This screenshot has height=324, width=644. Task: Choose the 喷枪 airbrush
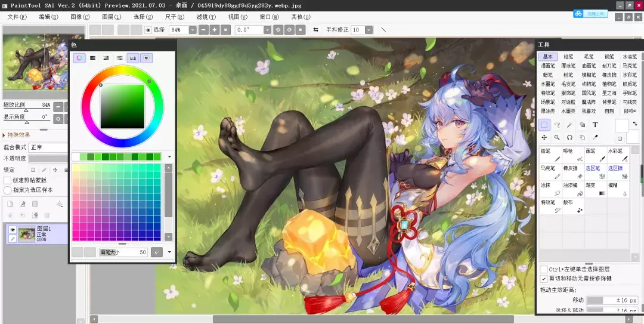click(573, 155)
